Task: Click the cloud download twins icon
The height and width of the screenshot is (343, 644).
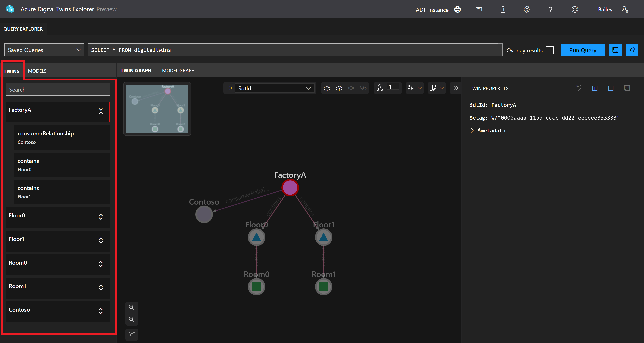Action: coord(327,88)
